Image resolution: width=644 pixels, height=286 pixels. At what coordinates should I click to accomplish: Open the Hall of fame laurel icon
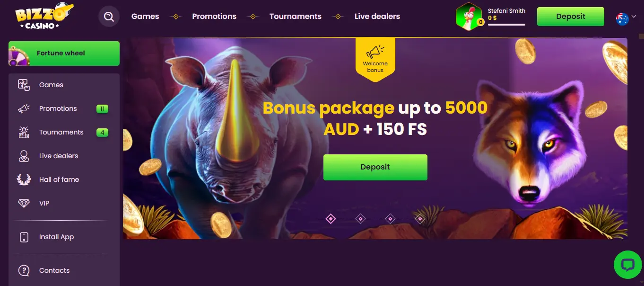[24, 179]
